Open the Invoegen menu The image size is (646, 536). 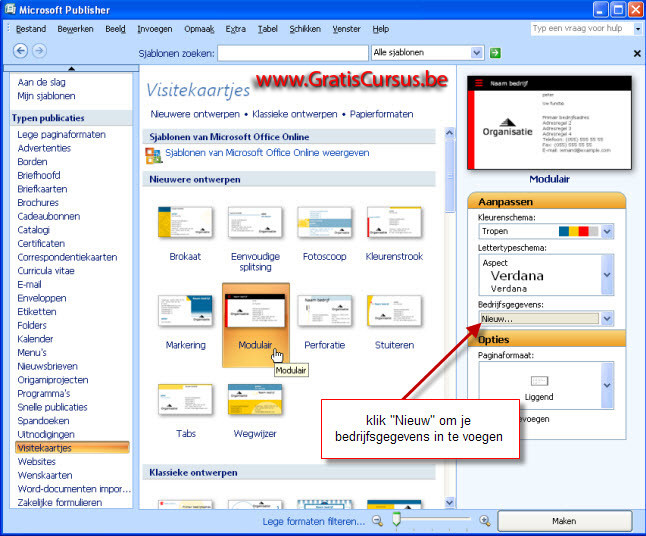point(155,29)
